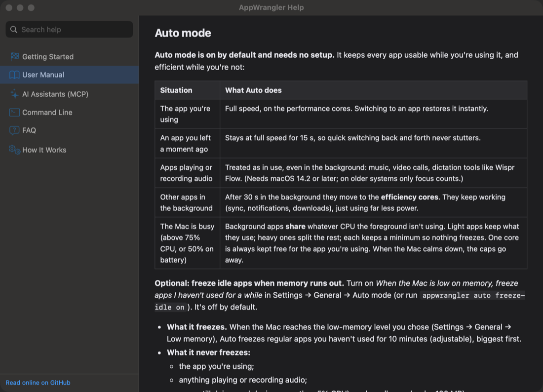Focus the Search help field
This screenshot has height=392, width=543.
coord(69,30)
